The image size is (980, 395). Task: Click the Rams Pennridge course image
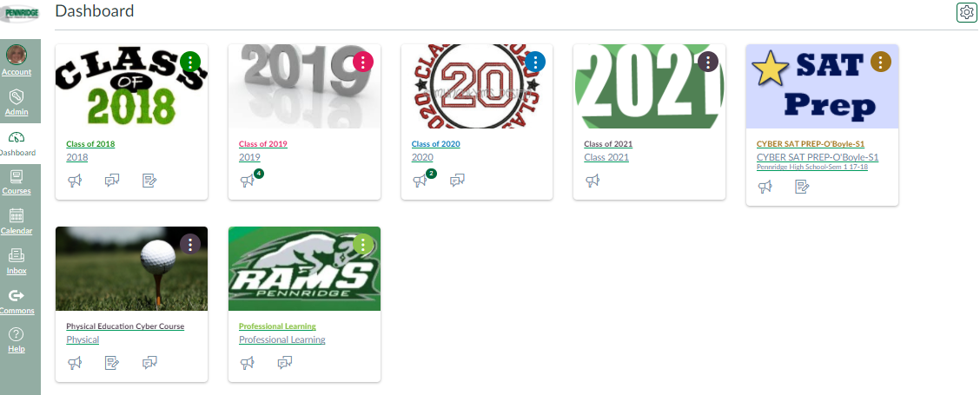point(304,269)
